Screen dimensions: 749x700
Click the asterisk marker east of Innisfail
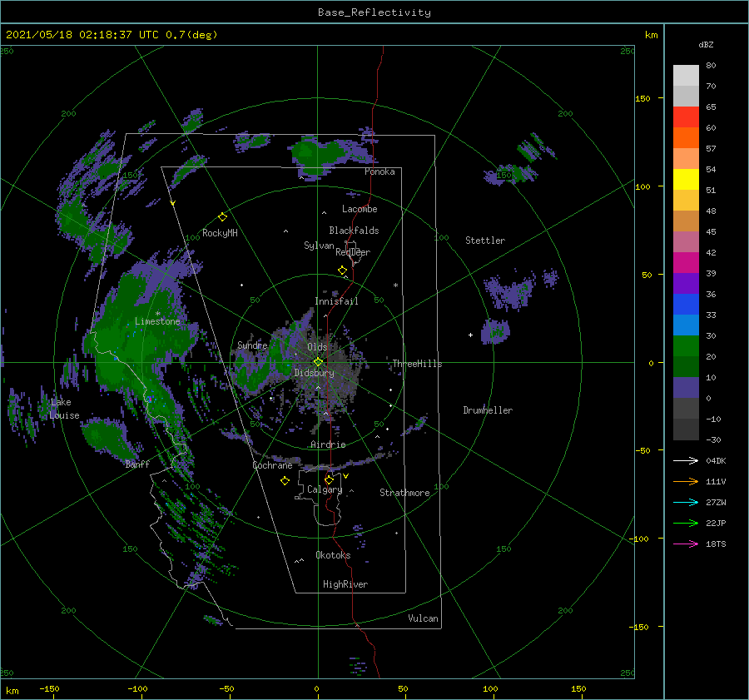[395, 285]
